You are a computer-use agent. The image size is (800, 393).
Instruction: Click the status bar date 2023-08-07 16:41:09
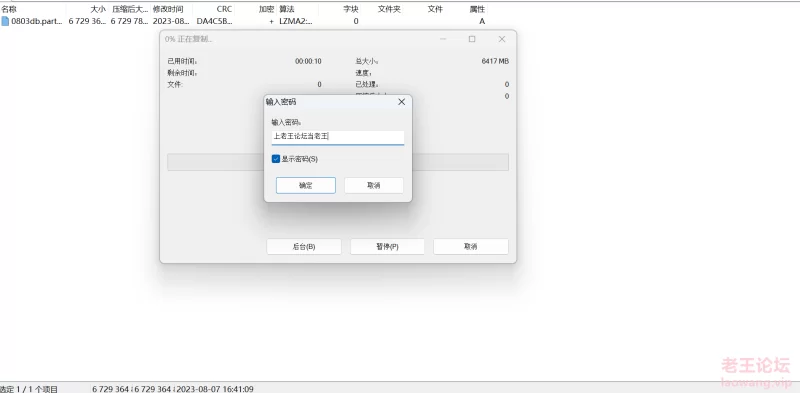215,389
